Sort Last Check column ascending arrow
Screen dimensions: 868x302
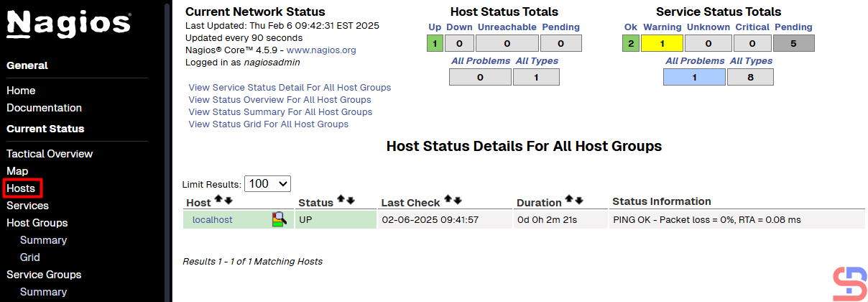tap(448, 199)
